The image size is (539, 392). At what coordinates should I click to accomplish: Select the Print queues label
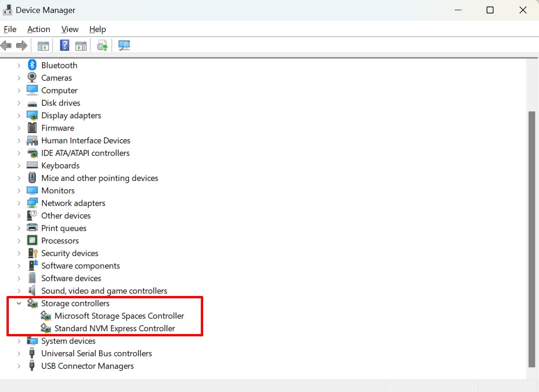(64, 228)
